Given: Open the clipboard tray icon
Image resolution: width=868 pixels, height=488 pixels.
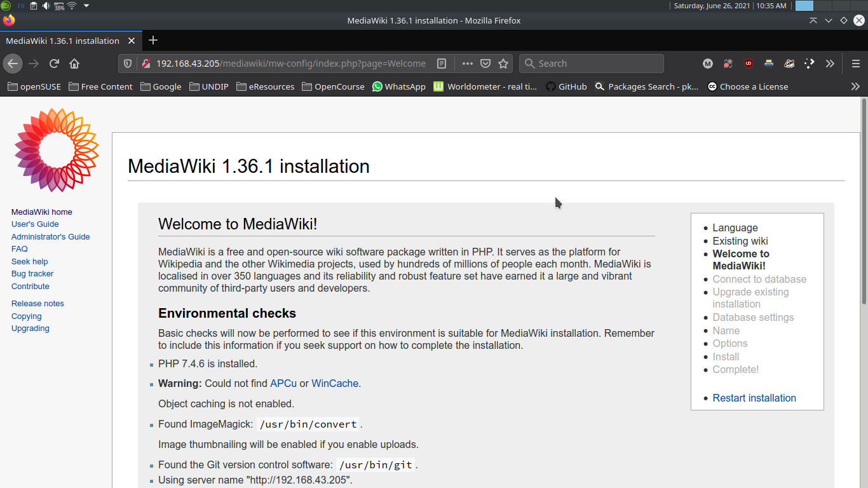Looking at the screenshot, I should coord(34,6).
